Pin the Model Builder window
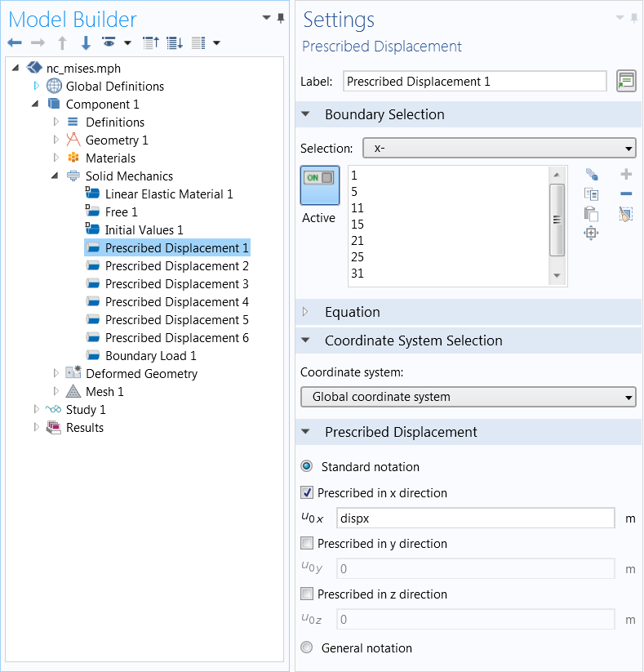The height and width of the screenshot is (672, 644). (281, 18)
